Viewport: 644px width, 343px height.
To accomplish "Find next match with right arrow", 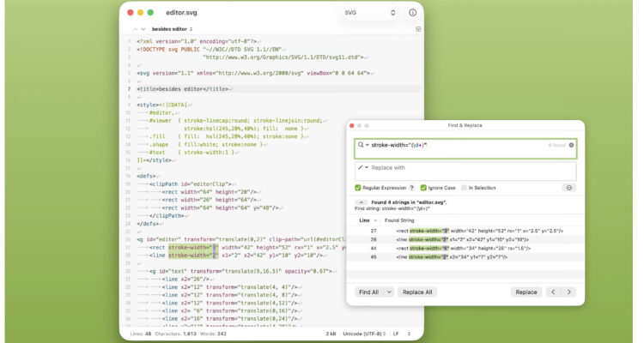I will coord(568,292).
